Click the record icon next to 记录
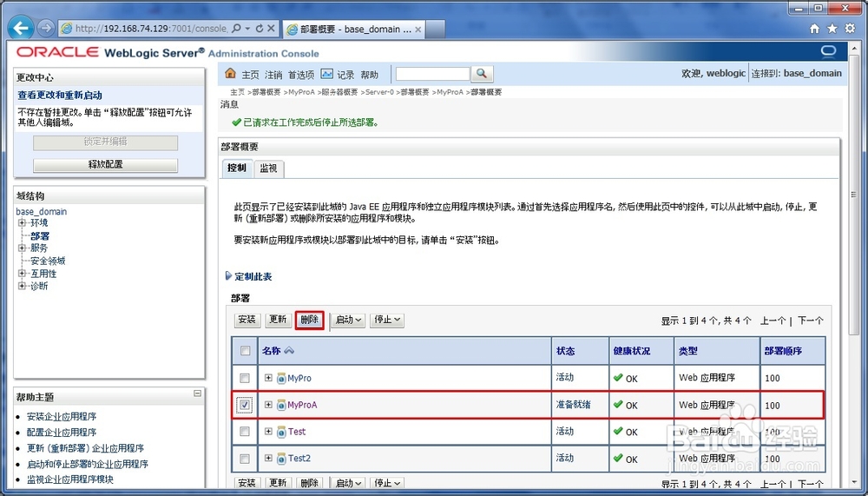Image resolution: width=868 pixels, height=496 pixels. 326,74
